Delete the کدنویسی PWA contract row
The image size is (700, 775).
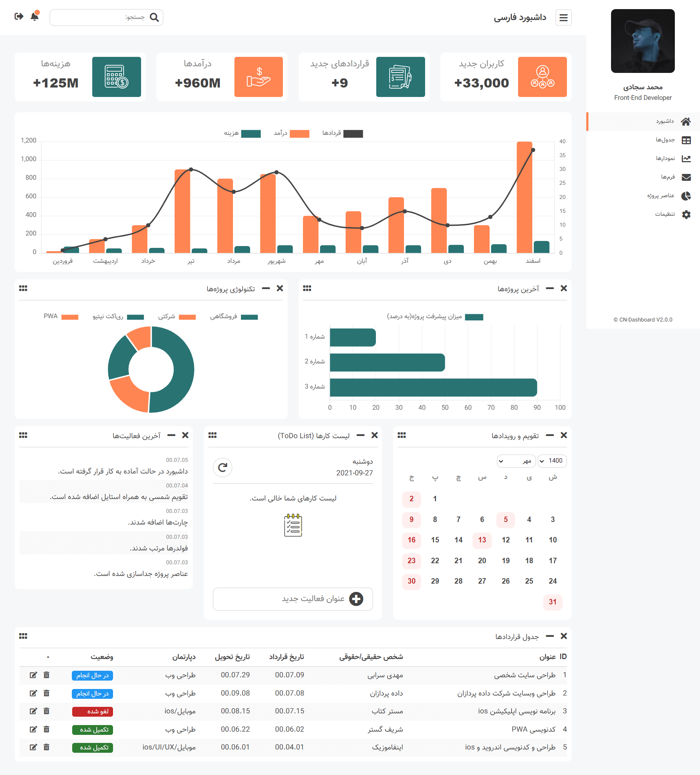(47, 729)
